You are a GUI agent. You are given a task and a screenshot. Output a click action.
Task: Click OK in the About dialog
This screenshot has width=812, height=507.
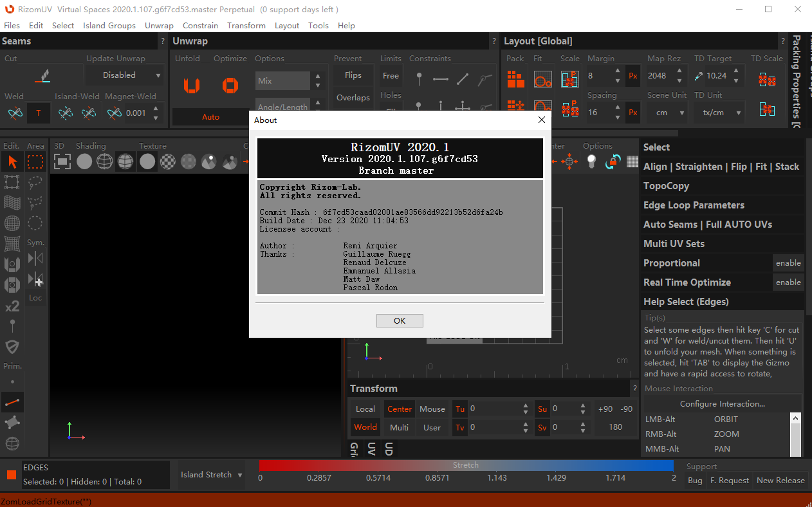[400, 320]
